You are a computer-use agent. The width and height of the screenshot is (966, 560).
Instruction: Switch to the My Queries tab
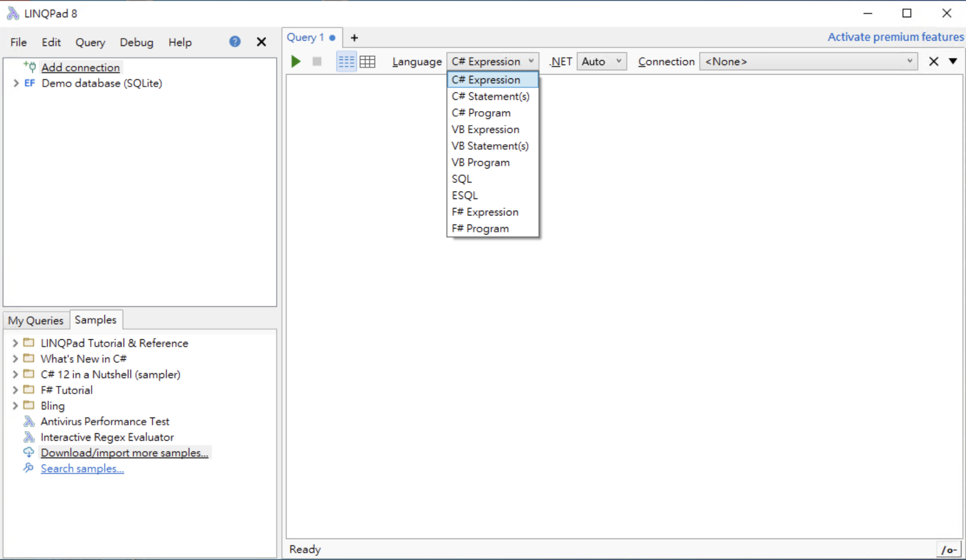(x=36, y=321)
